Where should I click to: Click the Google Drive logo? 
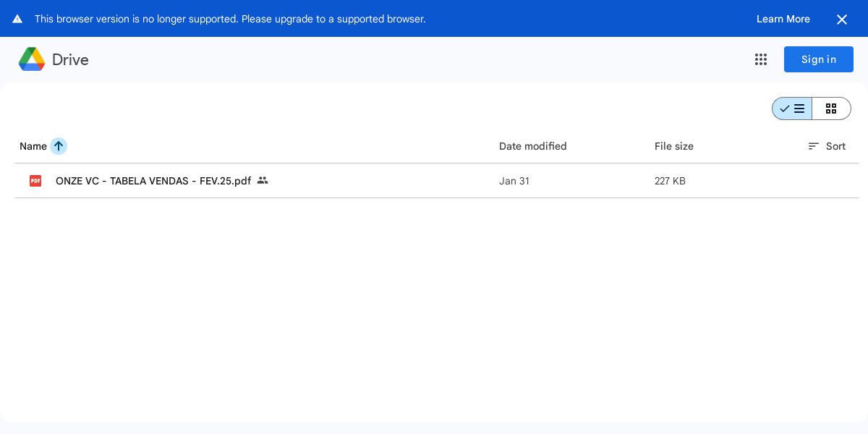pyautogui.click(x=32, y=59)
